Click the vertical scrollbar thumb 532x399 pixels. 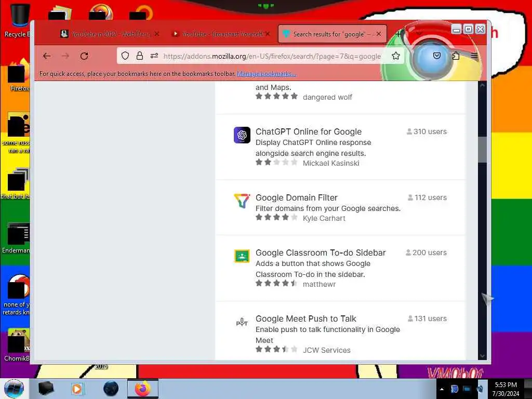tap(482, 150)
